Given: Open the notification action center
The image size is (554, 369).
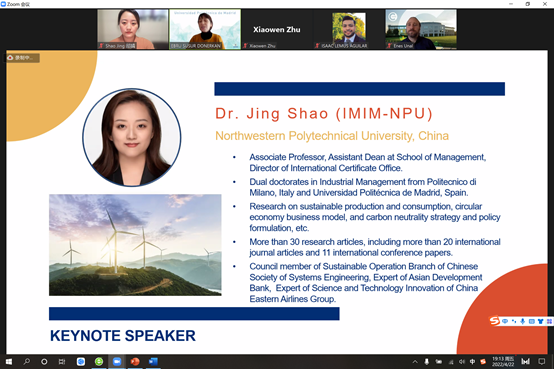Looking at the screenshot, I should pos(541,362).
